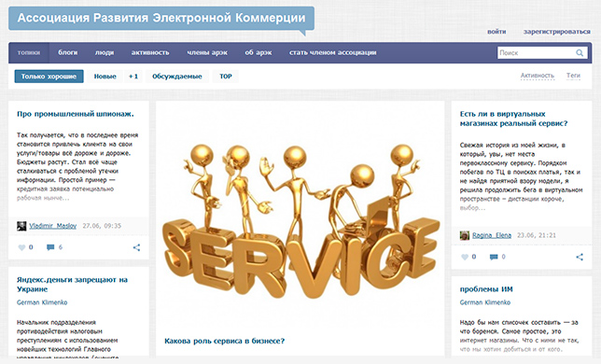Viewport: 601px width, 364px height.
Task: Click heart icon on Ragina Elena post
Action: coord(465,257)
